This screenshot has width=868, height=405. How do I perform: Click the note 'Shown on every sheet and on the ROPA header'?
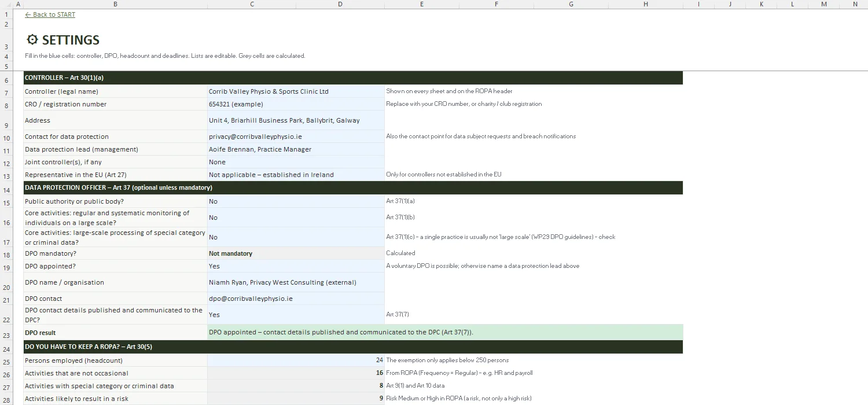click(x=449, y=91)
